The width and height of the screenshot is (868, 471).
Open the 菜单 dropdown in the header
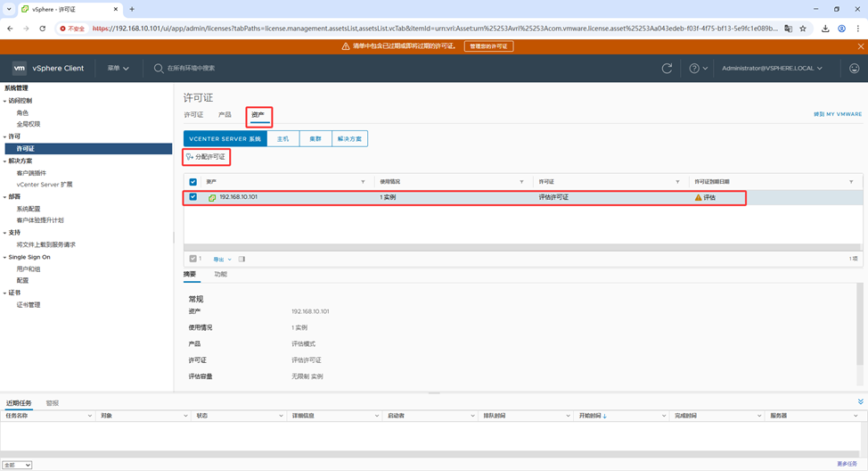pyautogui.click(x=118, y=68)
